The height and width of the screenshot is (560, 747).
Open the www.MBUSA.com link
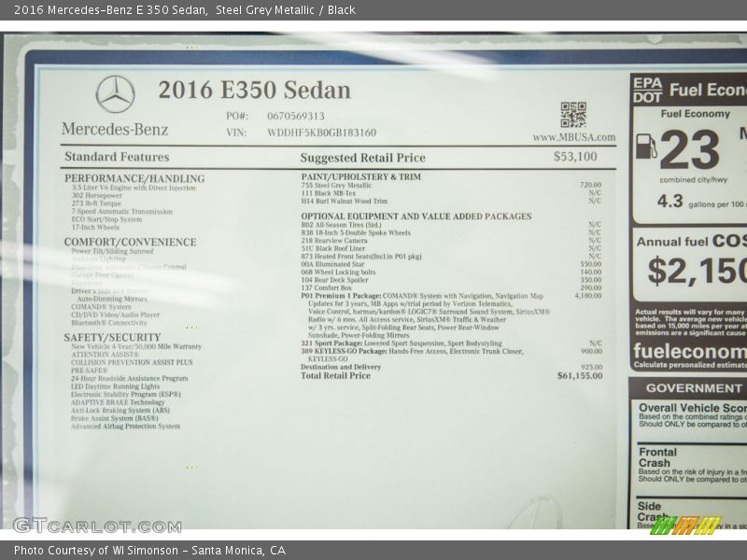[x=574, y=137]
